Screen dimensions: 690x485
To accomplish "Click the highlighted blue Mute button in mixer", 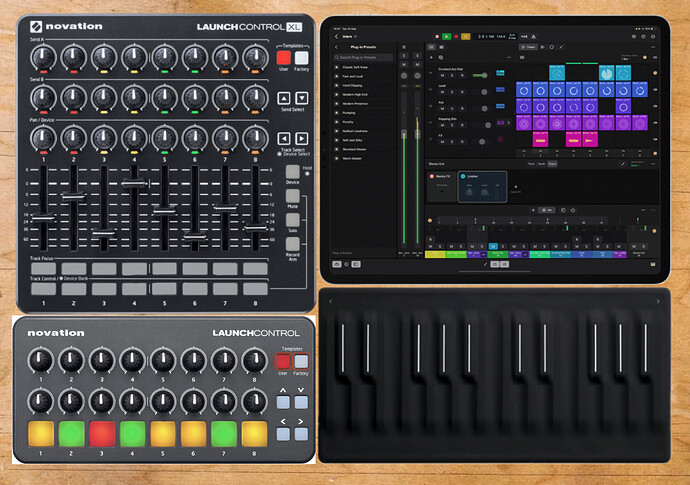I will click(493, 246).
